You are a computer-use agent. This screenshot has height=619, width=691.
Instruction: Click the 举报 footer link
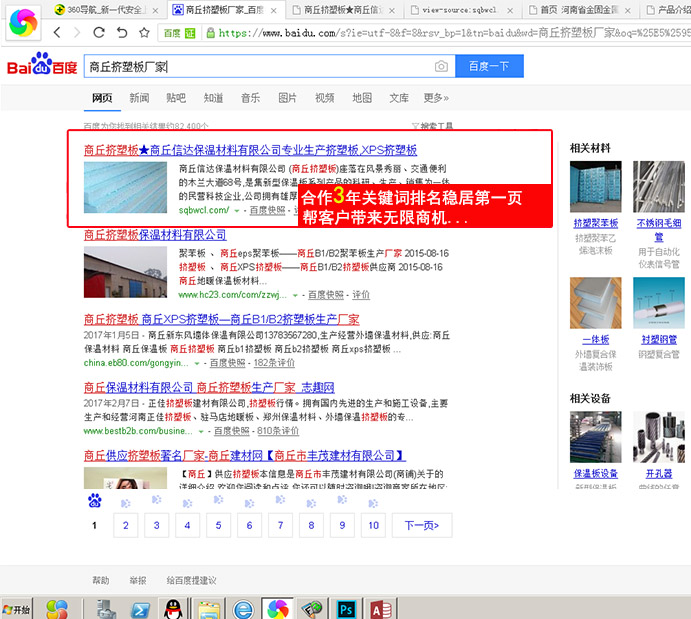pos(137,581)
